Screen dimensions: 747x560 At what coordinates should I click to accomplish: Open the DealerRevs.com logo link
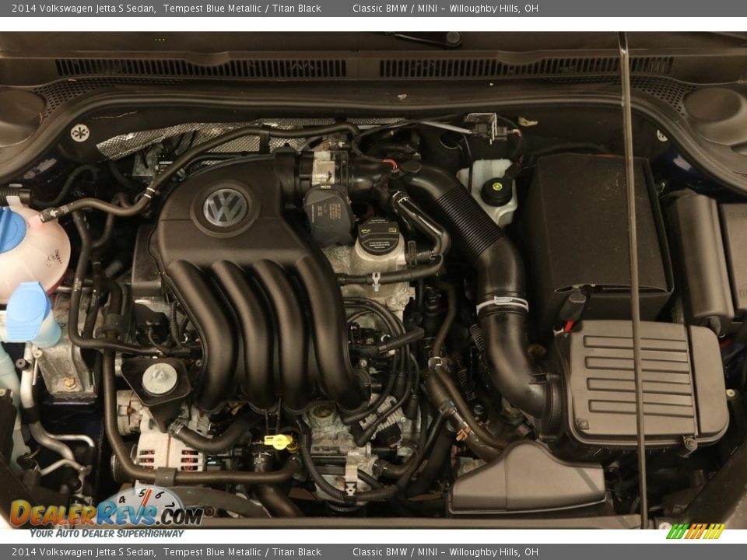click(x=105, y=514)
